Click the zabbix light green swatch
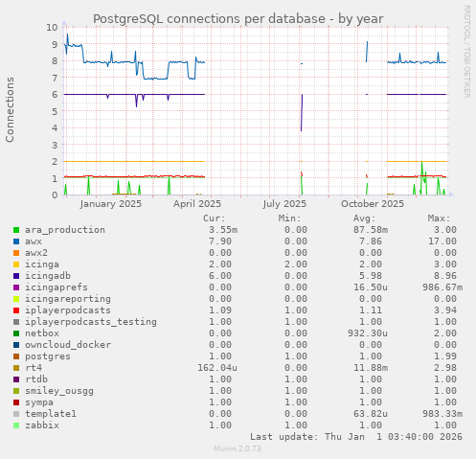The height and width of the screenshot is (459, 476). point(16,425)
